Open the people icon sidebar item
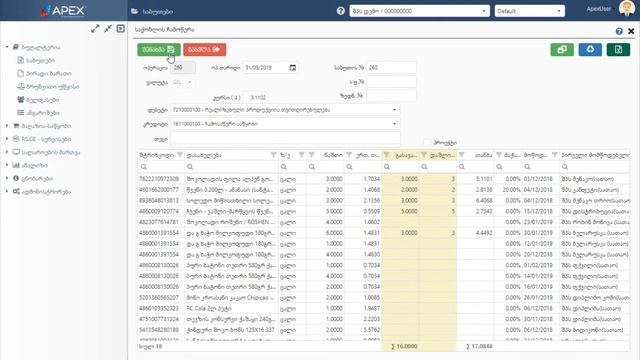Screen dimensions: 640x360 point(38,100)
